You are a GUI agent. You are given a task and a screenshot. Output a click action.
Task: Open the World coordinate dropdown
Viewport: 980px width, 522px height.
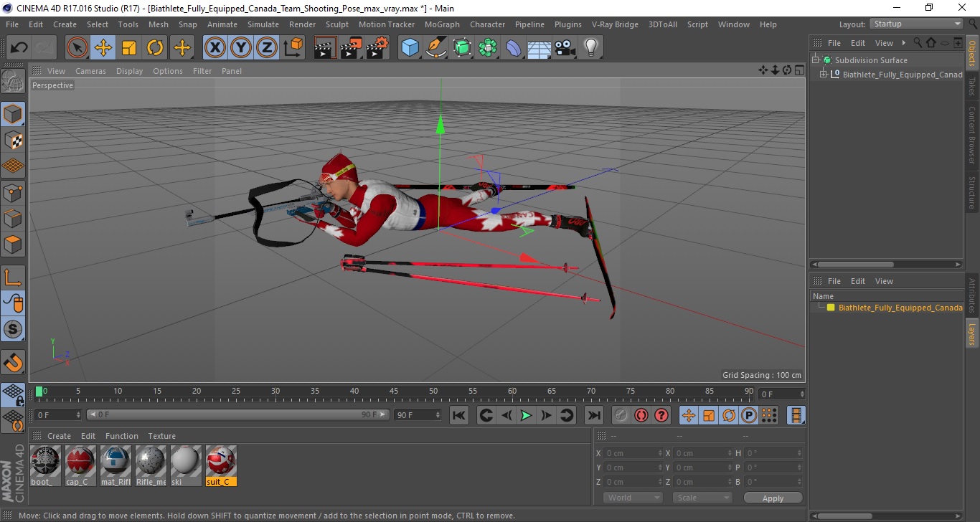pyautogui.click(x=632, y=498)
